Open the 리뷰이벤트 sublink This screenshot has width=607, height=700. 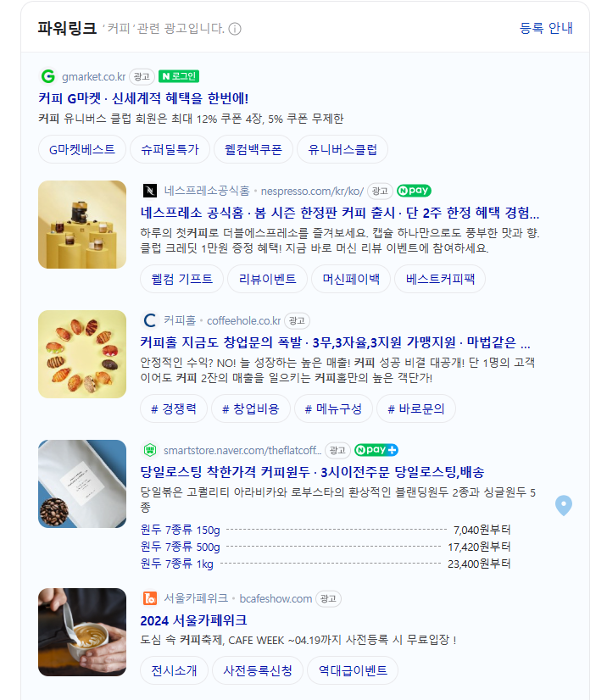tap(268, 279)
